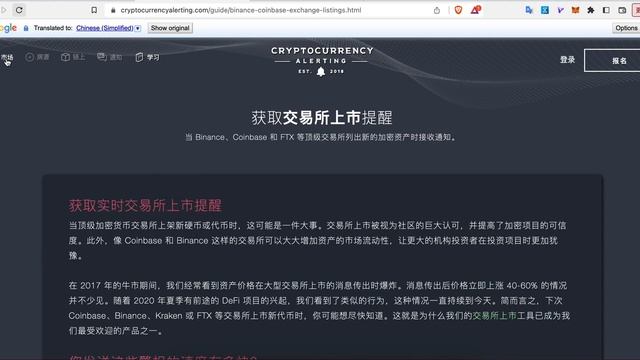The image size is (640, 360).
Task: Click the paragraph starting 在 2017 年的牛市期间
Action: (319, 308)
